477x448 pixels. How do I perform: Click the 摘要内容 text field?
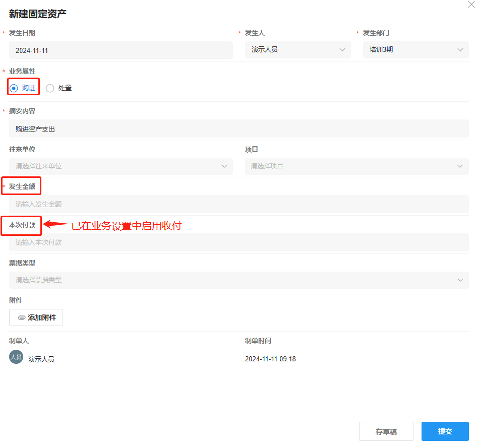(x=239, y=129)
